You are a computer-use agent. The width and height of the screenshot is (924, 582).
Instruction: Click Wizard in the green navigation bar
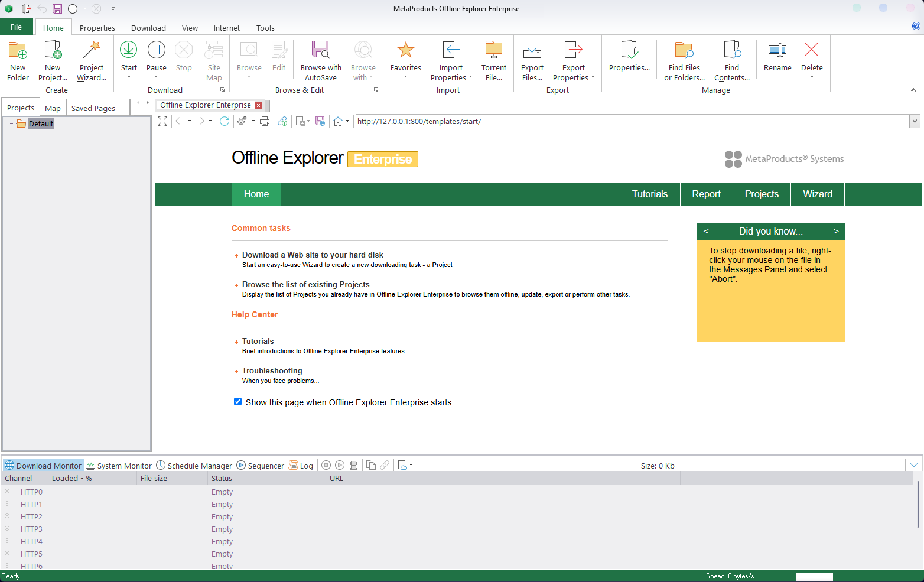(x=818, y=194)
